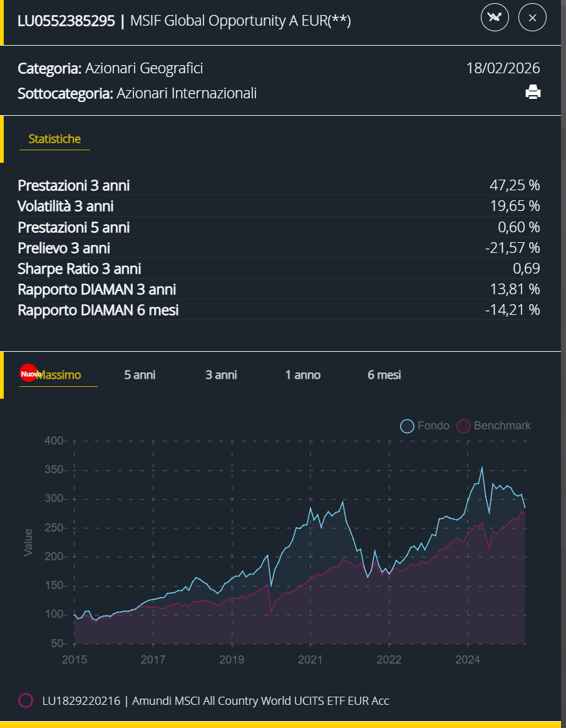The height and width of the screenshot is (728, 566).
Task: Show the 3 anni chart period
Action: [x=221, y=375]
